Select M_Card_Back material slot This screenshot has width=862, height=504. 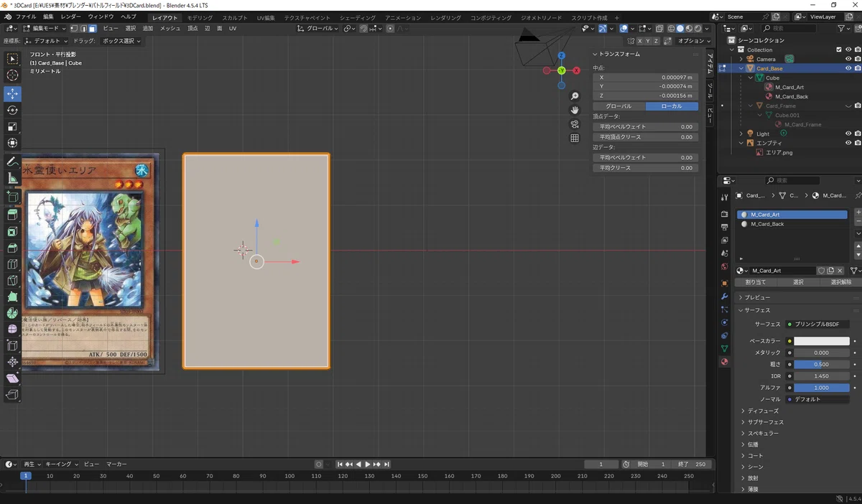(x=792, y=224)
